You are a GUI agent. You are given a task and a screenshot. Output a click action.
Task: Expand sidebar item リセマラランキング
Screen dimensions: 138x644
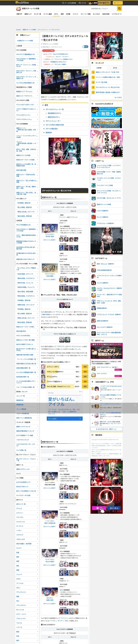click(x=27, y=440)
